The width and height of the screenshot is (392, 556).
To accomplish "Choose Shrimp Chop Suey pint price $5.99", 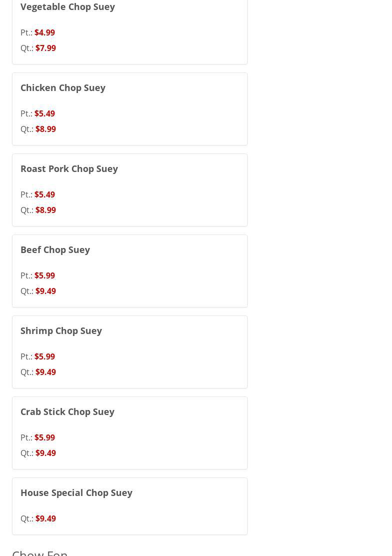I will point(44,356).
